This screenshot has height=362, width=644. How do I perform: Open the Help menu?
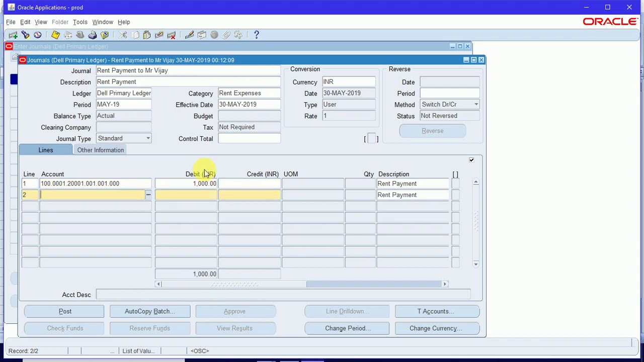click(x=124, y=22)
